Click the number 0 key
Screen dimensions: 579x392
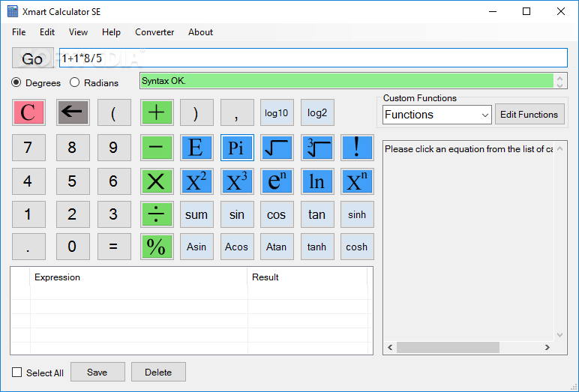(x=73, y=247)
